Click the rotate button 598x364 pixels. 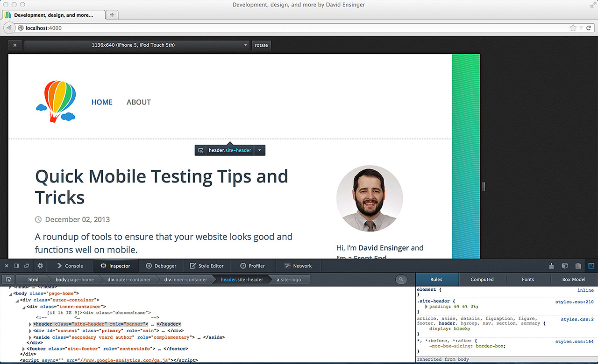[x=261, y=45]
